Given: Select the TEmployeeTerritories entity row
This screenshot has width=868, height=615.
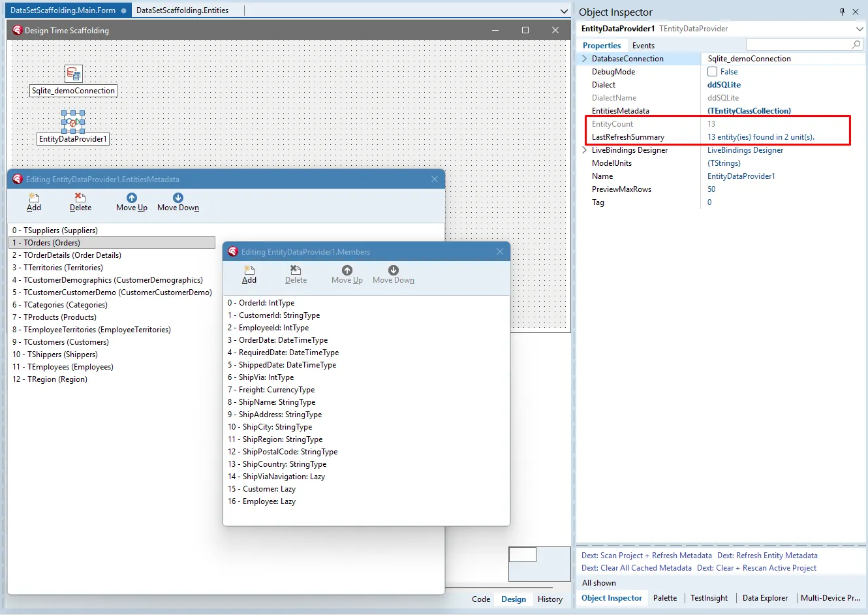Looking at the screenshot, I should point(112,330).
